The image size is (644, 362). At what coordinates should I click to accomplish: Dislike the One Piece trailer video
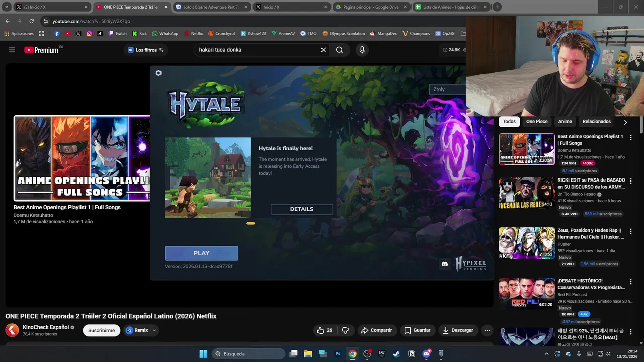(345, 330)
